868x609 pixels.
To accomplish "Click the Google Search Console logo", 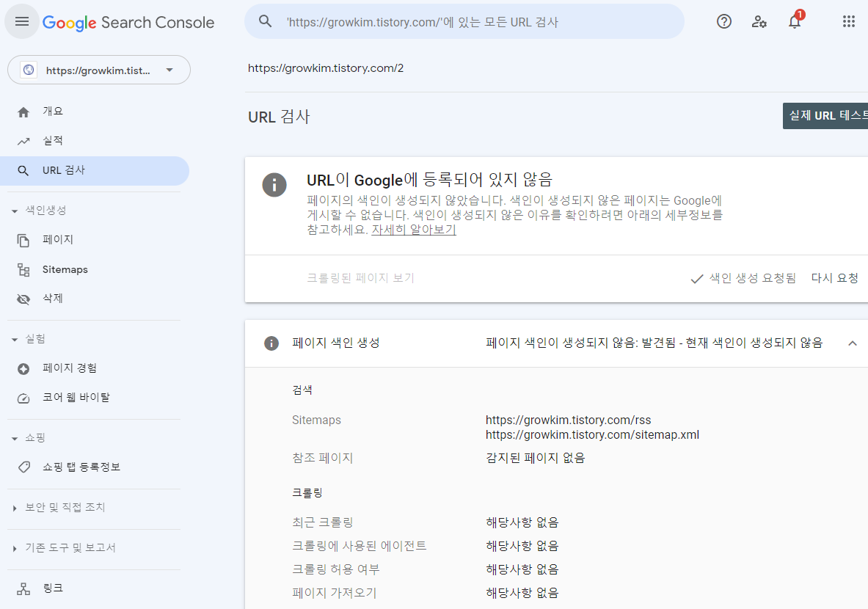I will [x=128, y=22].
